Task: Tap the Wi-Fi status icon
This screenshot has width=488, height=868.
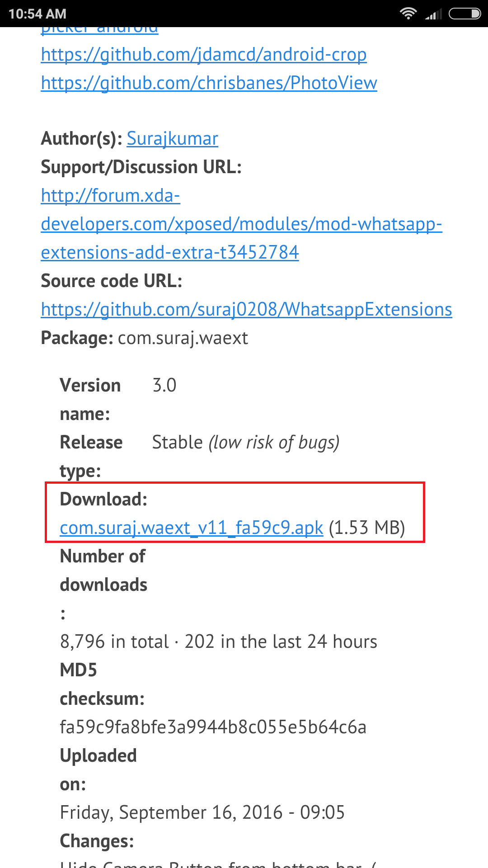Action: (408, 14)
